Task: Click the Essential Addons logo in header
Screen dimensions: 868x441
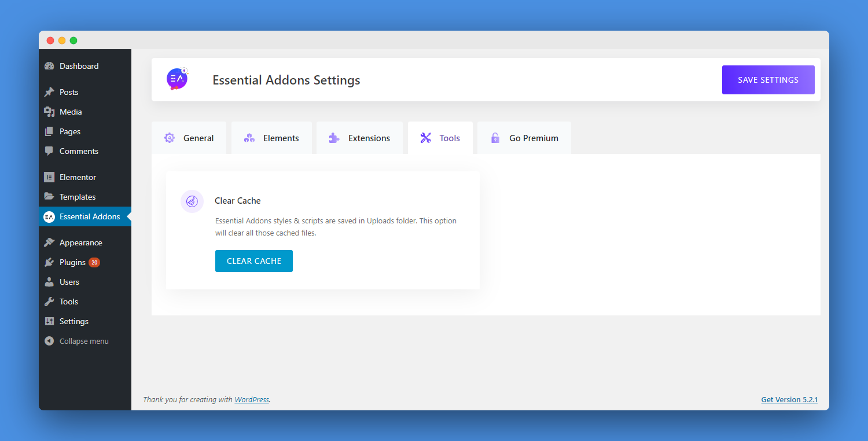Action: [x=178, y=79]
